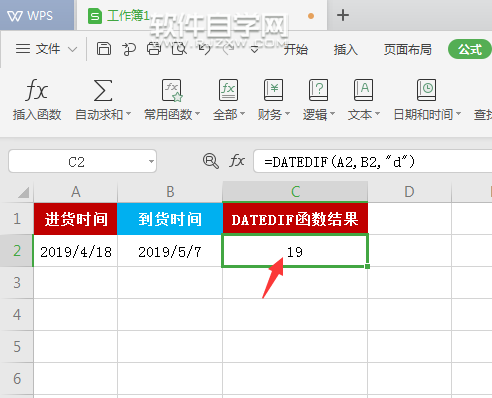Switch to the 插入 ribbon tab
This screenshot has height=398, width=492.
pyautogui.click(x=346, y=49)
